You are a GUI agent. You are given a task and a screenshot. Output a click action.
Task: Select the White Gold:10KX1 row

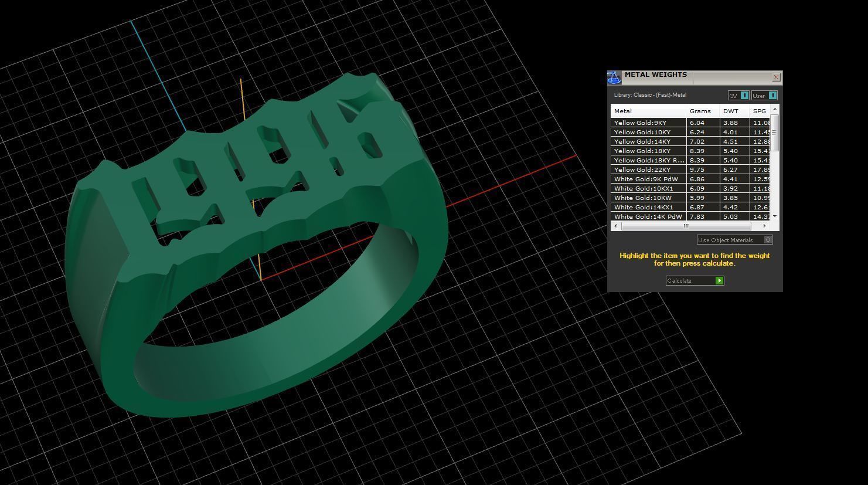[690, 188]
